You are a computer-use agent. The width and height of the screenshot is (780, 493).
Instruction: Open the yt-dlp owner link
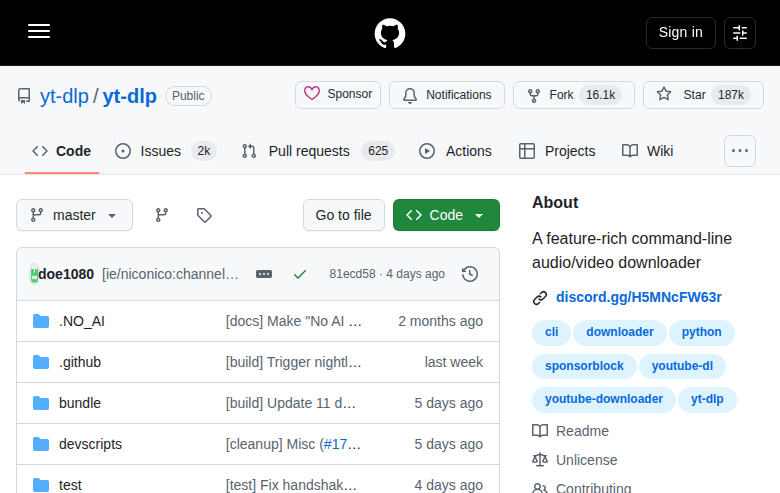[64, 96]
